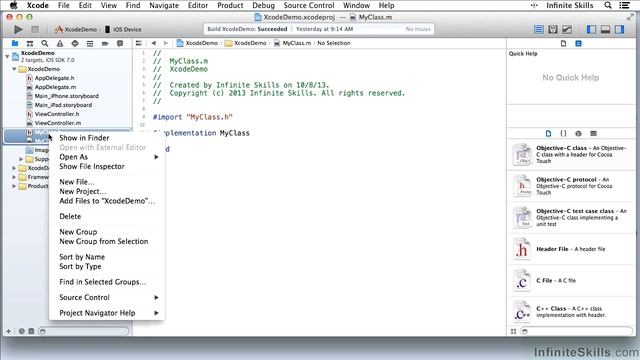The width and height of the screenshot is (640, 360).
Task: Open the related items menu in jump bar
Action: pos(139,43)
